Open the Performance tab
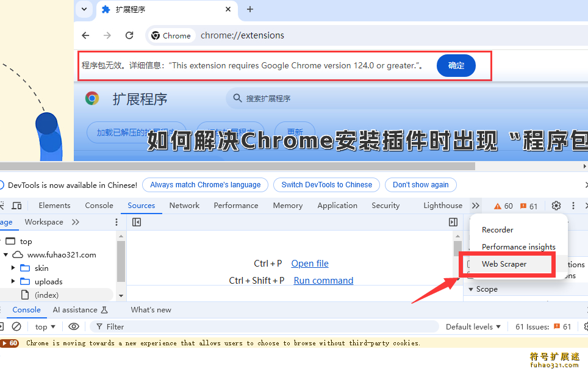The width and height of the screenshot is (588, 374). (236, 206)
